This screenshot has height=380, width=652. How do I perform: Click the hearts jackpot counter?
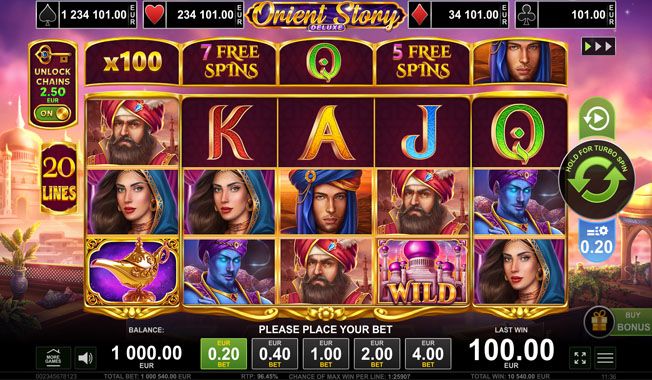tap(194, 15)
